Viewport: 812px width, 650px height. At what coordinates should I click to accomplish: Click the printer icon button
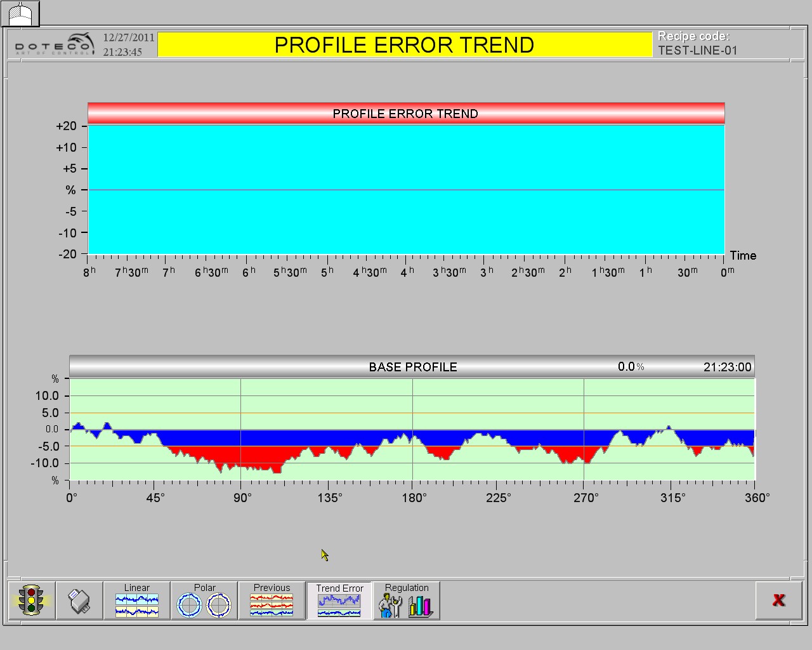(x=79, y=600)
